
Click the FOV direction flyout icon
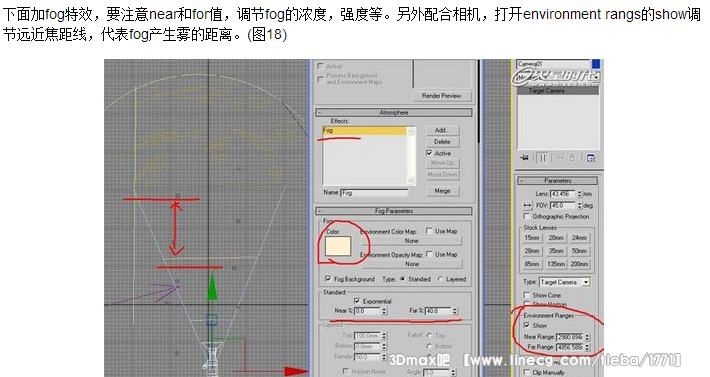tap(527, 205)
